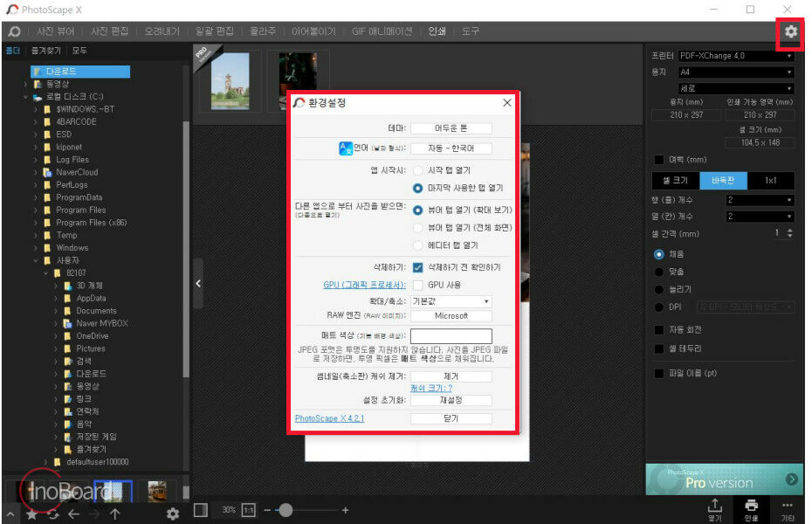The height and width of the screenshot is (524, 812).
Task: Pick the white 매트 색상 color swatch
Action: (x=451, y=336)
